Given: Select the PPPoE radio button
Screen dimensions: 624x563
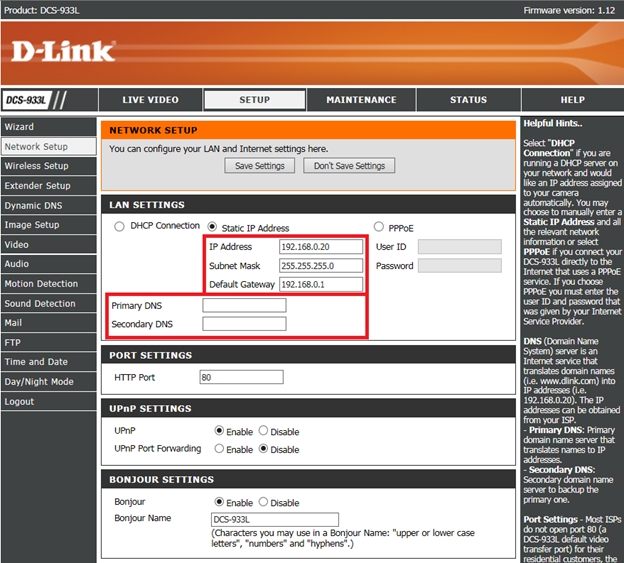Looking at the screenshot, I should coord(379,227).
